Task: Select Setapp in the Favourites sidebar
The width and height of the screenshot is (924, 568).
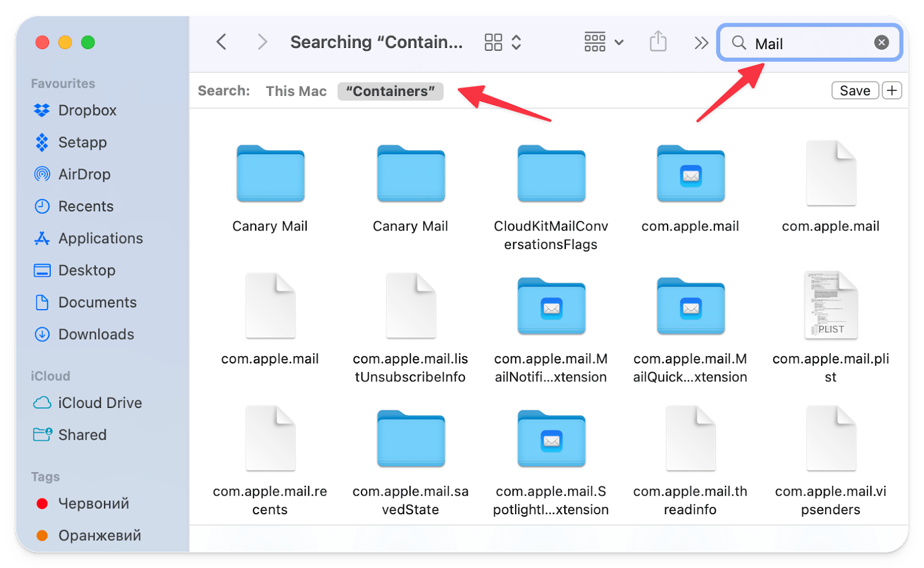Action: click(82, 142)
